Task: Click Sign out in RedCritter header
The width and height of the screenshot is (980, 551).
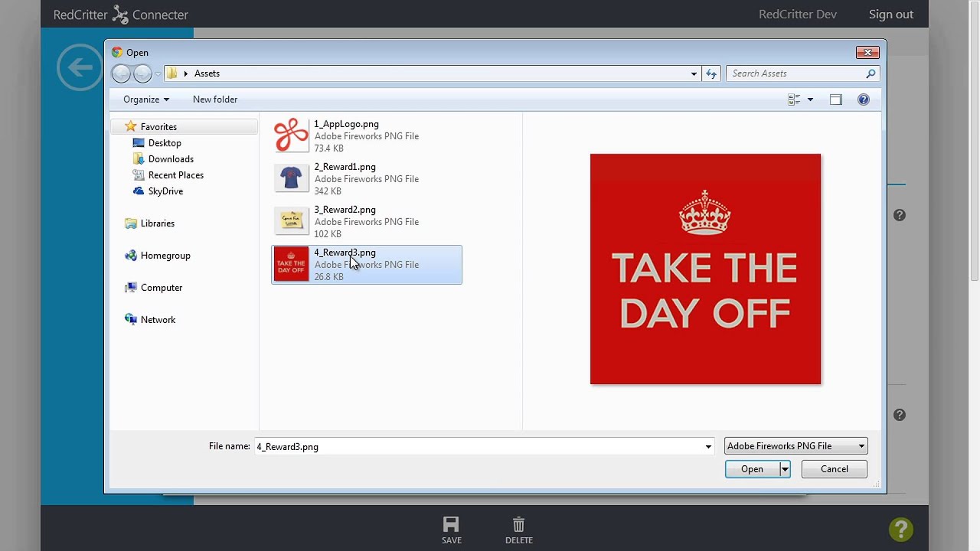Action: pos(891,15)
